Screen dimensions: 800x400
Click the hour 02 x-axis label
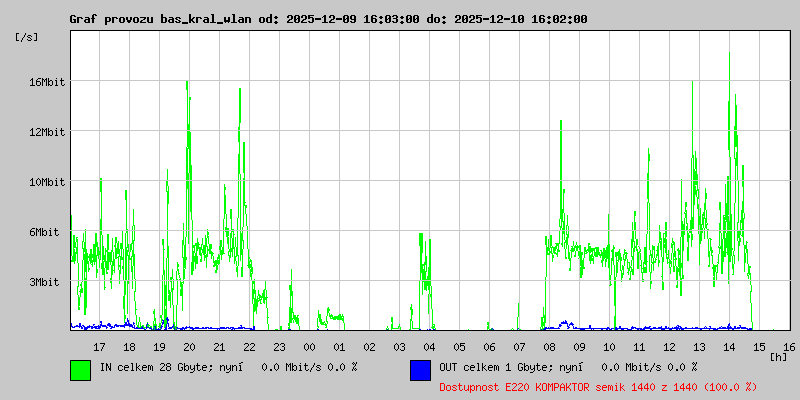coord(369,347)
